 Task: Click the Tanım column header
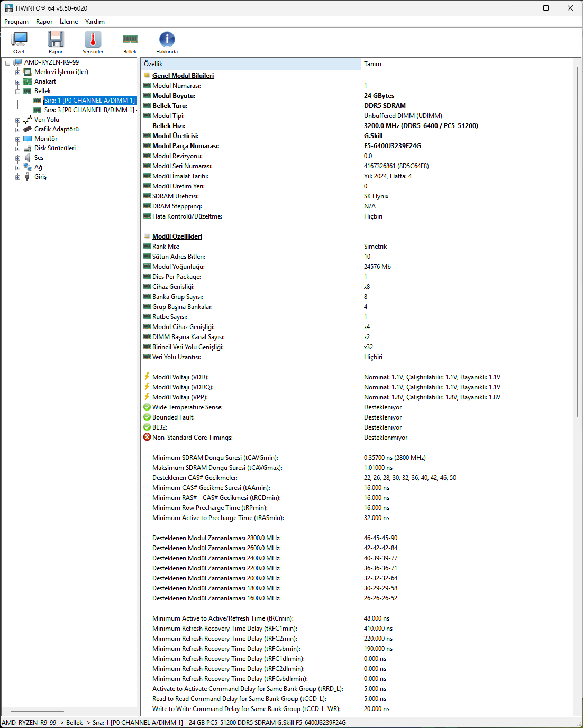pyautogui.click(x=466, y=64)
